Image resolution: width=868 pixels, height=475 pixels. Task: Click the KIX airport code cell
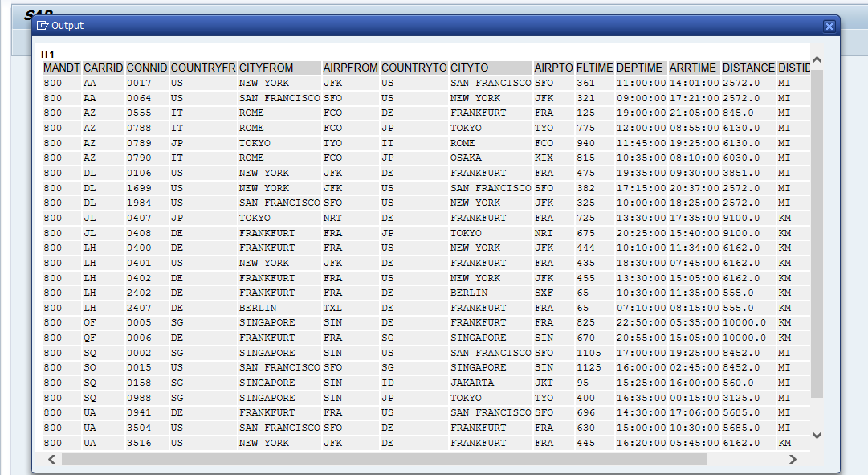click(553, 158)
